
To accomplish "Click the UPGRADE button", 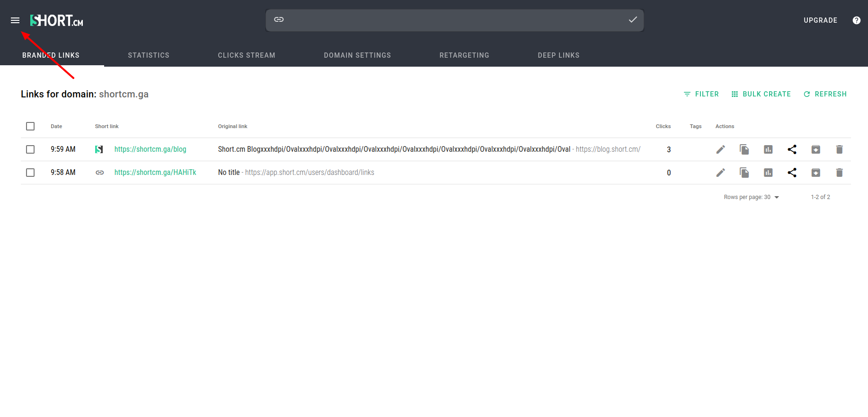I will point(821,20).
